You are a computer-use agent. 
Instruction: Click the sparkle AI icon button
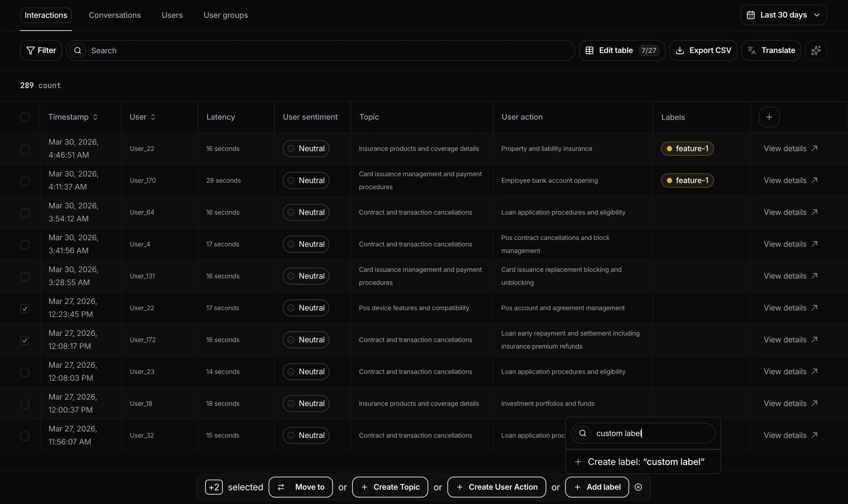coord(816,50)
